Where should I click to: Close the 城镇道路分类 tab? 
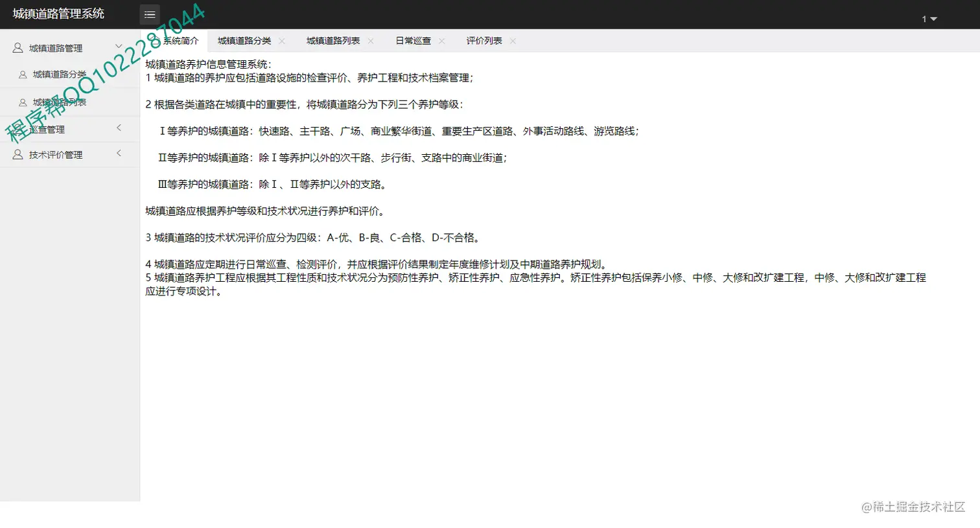click(281, 40)
